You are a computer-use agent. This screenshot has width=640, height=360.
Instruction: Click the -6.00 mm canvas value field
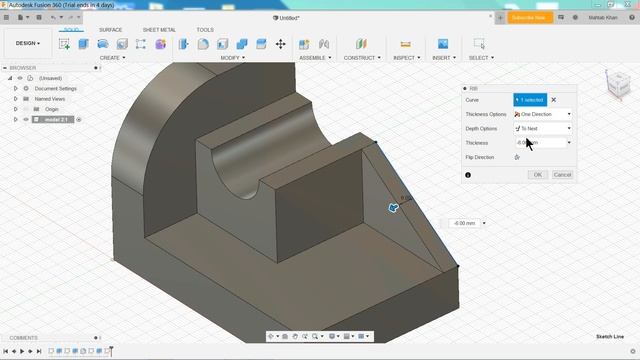pos(464,223)
